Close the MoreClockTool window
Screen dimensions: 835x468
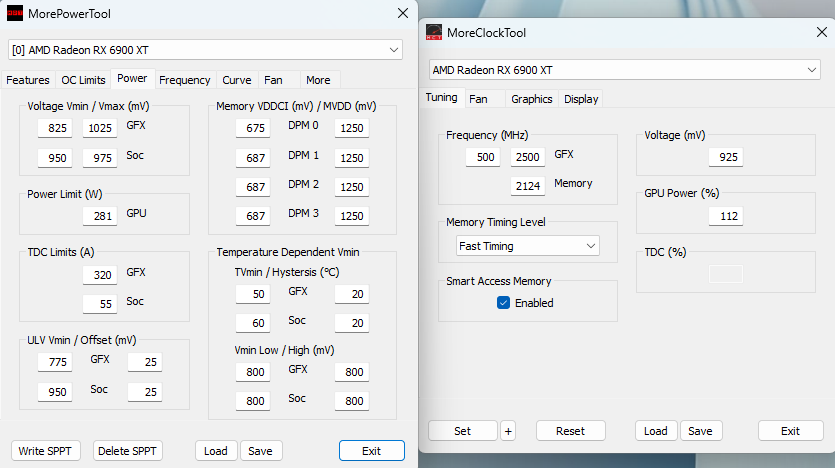coord(822,32)
